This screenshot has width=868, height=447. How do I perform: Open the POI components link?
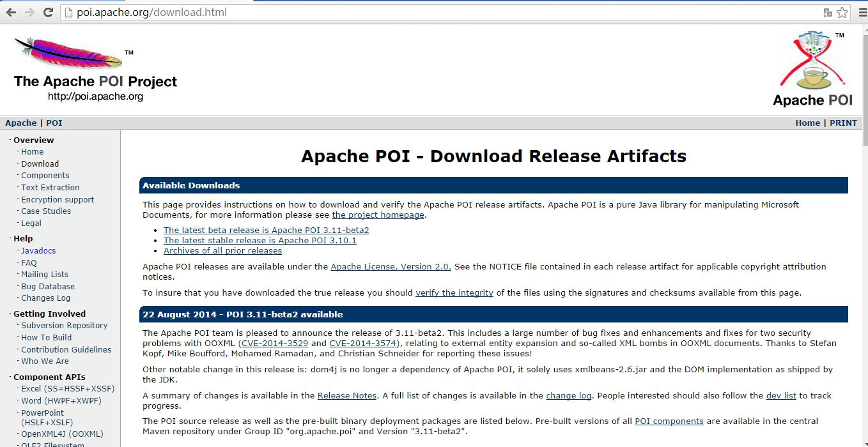[x=669, y=421]
